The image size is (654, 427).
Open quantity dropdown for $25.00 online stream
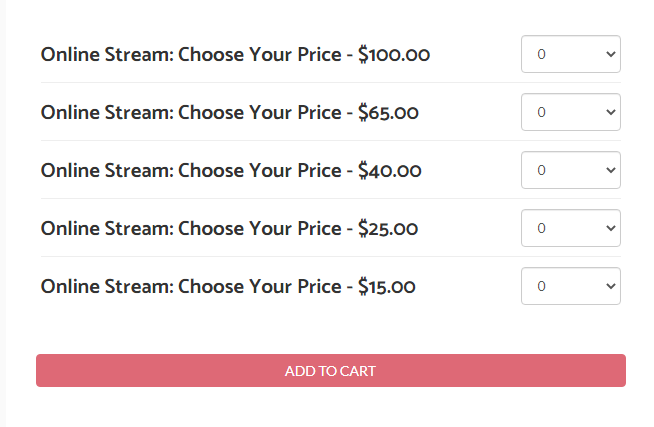click(x=570, y=228)
